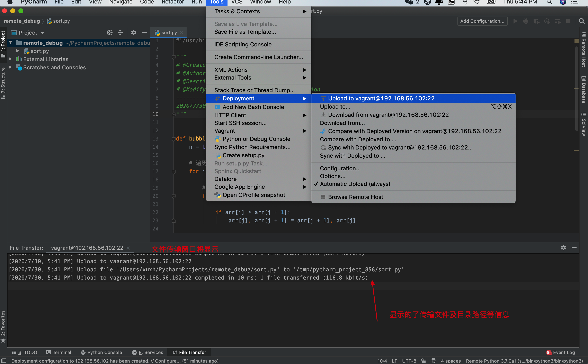Minimize the File Transfer panel
The width and height of the screenshot is (588, 364).
tap(574, 247)
